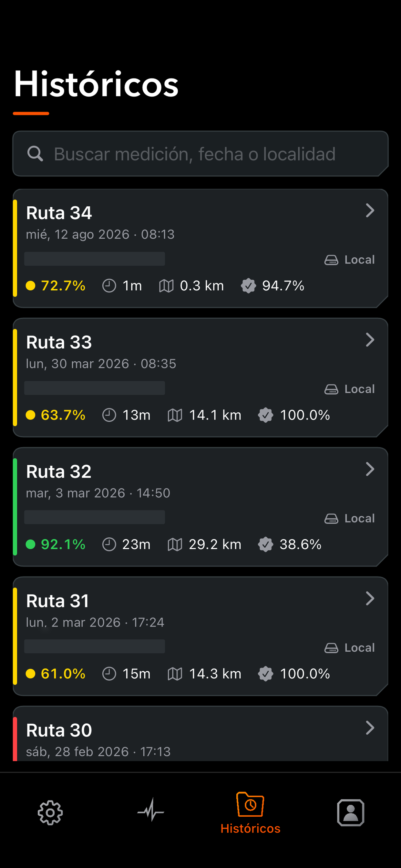This screenshot has width=401, height=868.
Task: Expand Ruta 34 with its chevron
Action: point(370,211)
